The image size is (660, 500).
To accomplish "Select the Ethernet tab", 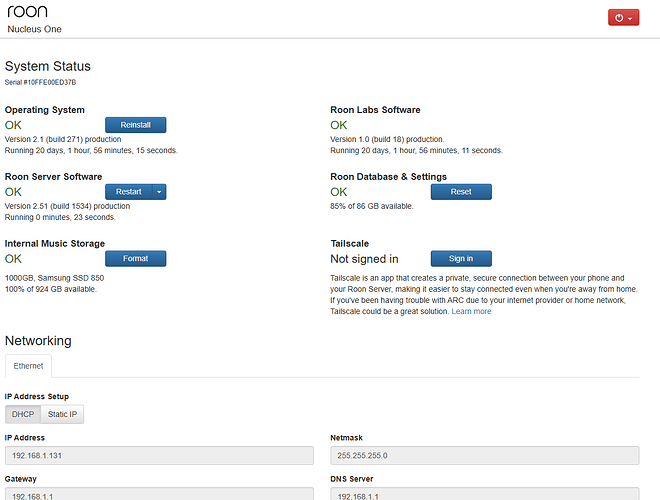I will 28,366.
